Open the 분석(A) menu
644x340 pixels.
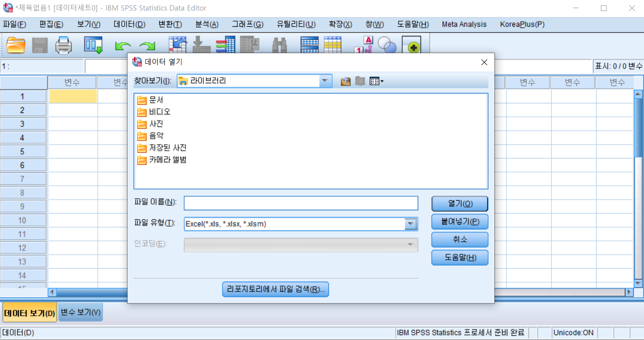(x=207, y=24)
